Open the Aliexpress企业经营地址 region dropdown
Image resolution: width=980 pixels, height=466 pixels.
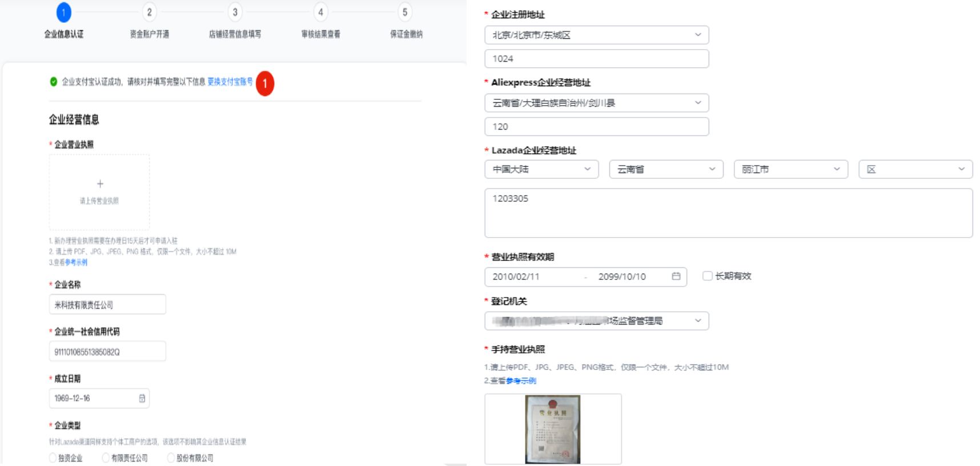597,103
